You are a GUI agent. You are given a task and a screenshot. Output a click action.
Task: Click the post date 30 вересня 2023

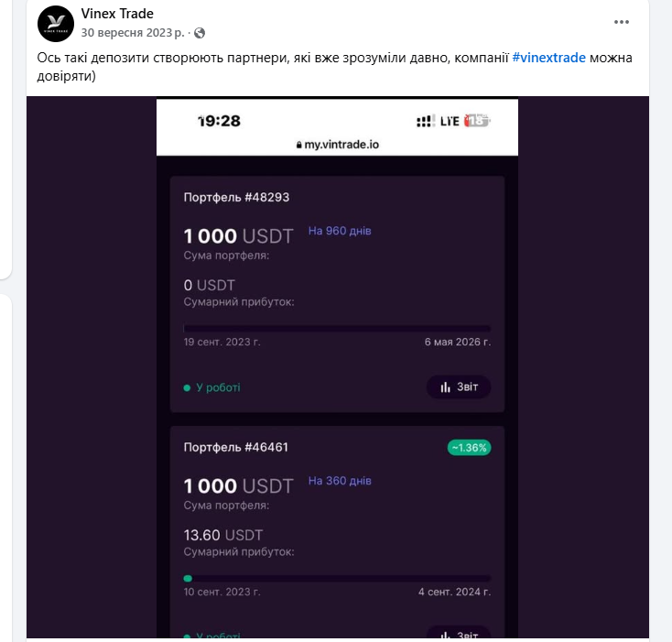pyautogui.click(x=132, y=32)
